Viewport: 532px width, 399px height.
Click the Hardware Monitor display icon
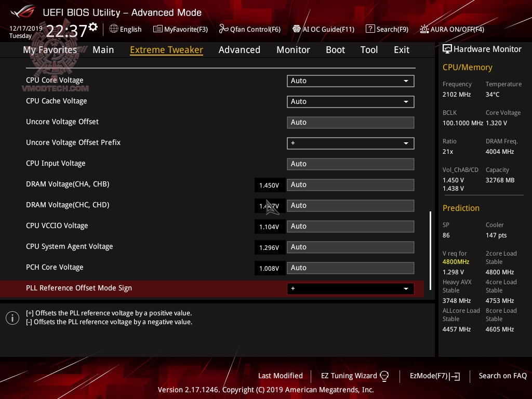pos(447,49)
